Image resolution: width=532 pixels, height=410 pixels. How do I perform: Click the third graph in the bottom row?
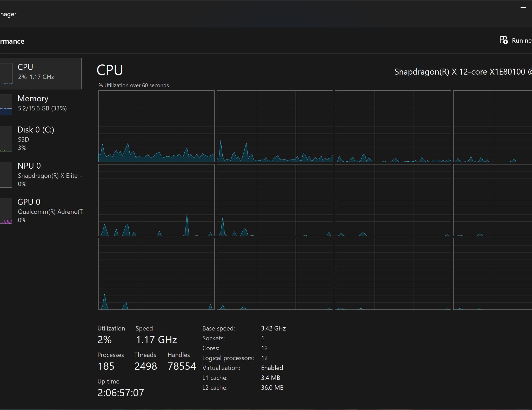(x=393, y=274)
